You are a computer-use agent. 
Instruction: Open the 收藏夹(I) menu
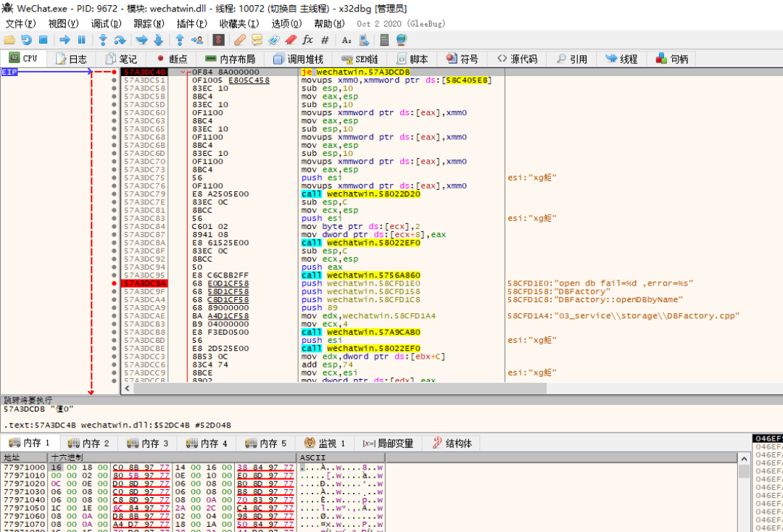pyautogui.click(x=239, y=23)
